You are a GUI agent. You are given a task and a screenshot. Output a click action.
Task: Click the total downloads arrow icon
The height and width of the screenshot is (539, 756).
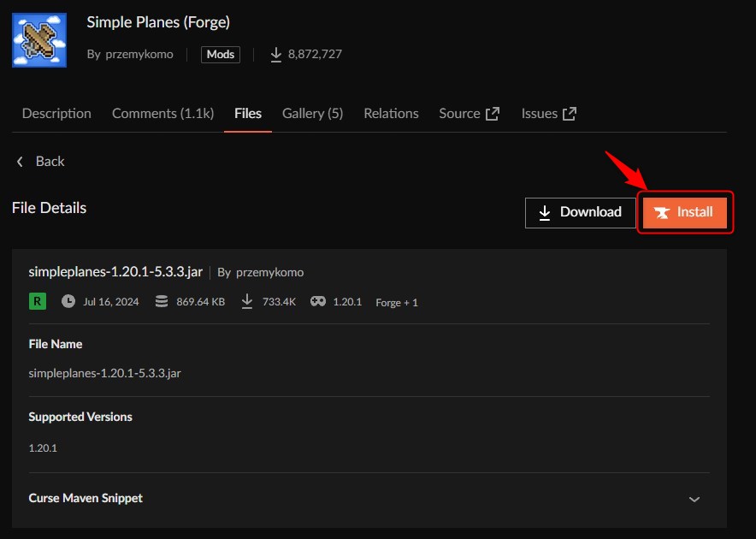275,55
